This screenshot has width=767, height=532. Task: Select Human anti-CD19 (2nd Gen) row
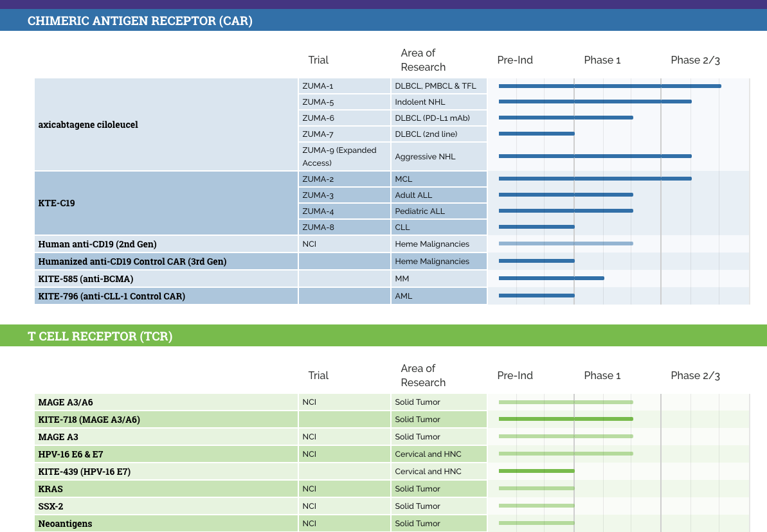point(167,244)
